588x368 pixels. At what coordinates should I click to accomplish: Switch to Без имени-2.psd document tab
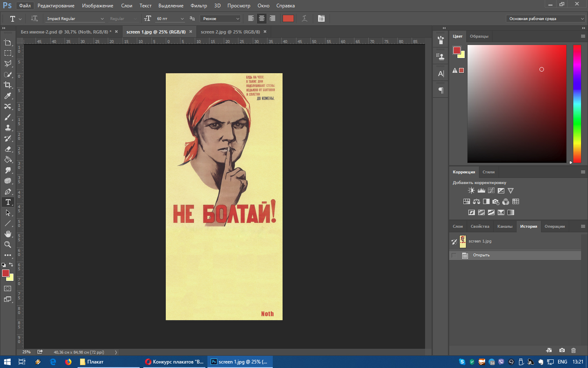point(66,32)
